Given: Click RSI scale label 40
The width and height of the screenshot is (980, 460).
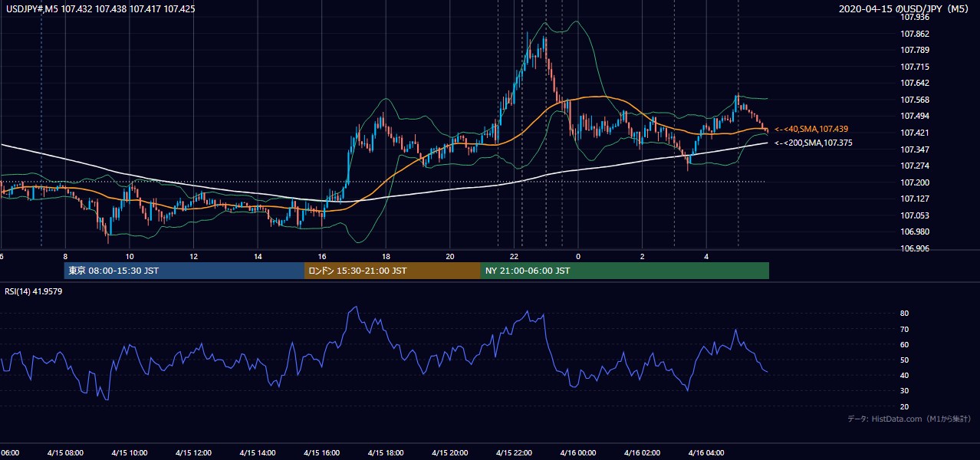Looking at the screenshot, I should [905, 375].
